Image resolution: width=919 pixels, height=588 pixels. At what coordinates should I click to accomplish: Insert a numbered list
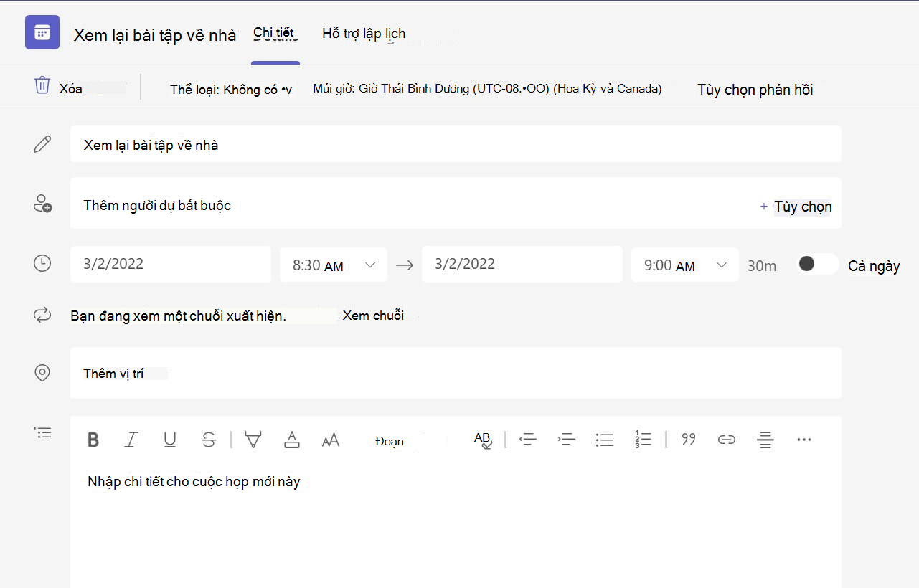[x=643, y=440]
